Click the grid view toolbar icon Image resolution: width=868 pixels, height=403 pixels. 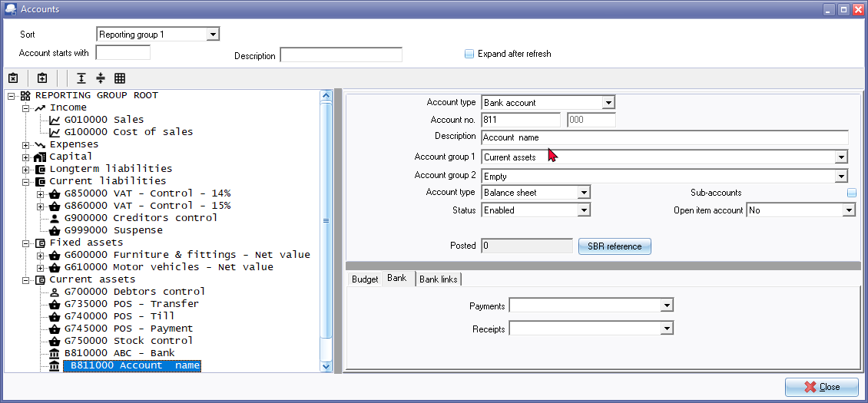tap(120, 78)
